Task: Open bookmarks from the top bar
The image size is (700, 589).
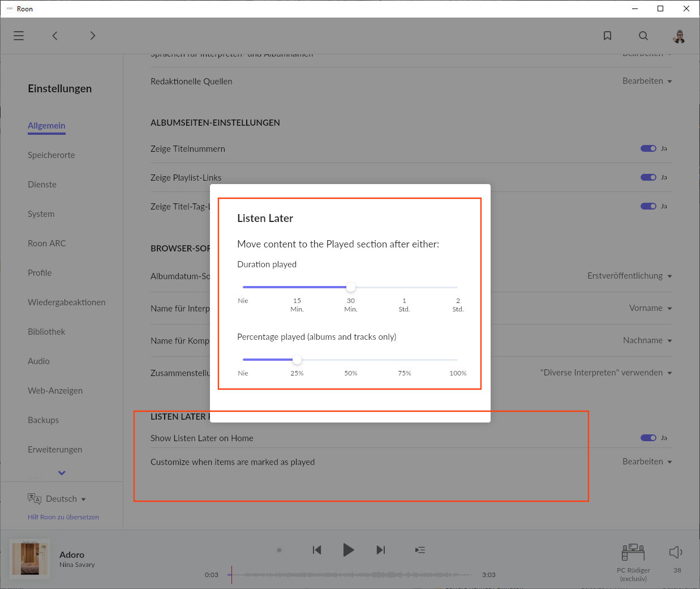Action: [607, 36]
